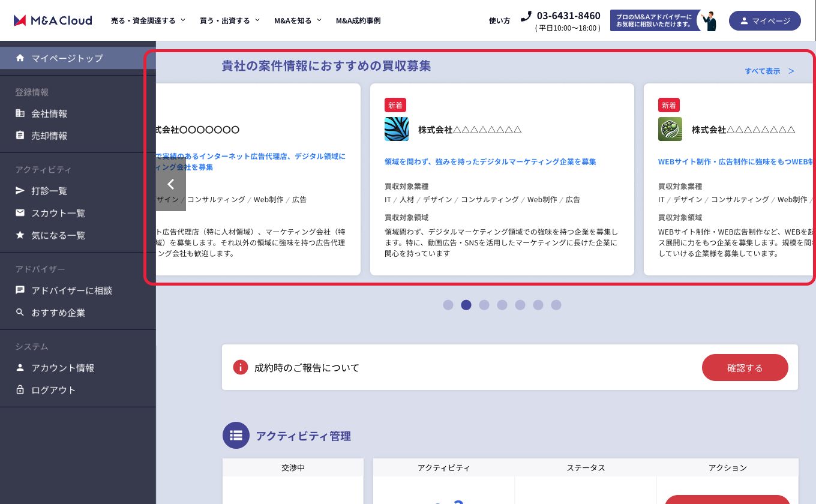Screen dimensions: 816x504
Task: Click the 気になる一覧 star icon
Action: coord(20,235)
